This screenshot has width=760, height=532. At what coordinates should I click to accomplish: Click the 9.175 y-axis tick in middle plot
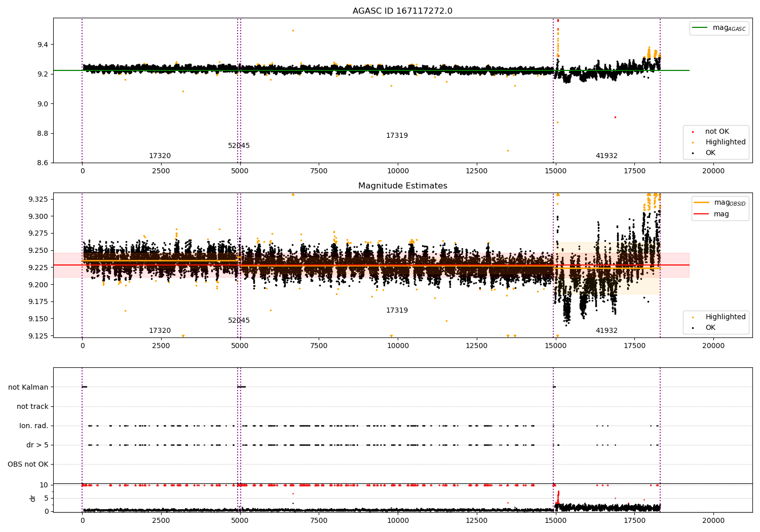pos(39,302)
